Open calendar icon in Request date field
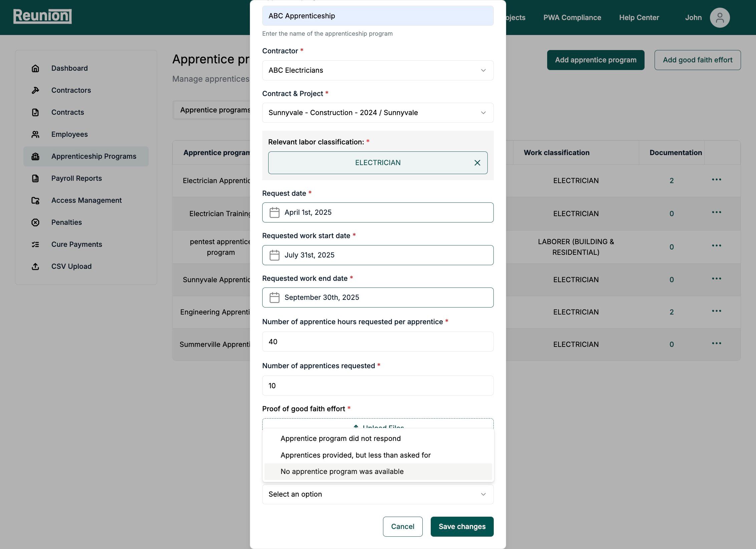This screenshot has width=756, height=549. 274,212
